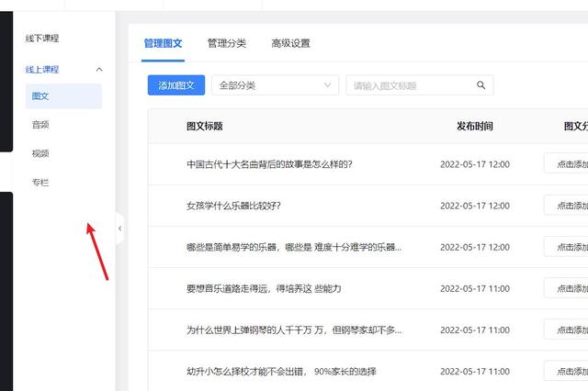Open article 中国古代十大名曲背后的故事是怎么样的
Screen dimensions: 588x391
[269, 165]
